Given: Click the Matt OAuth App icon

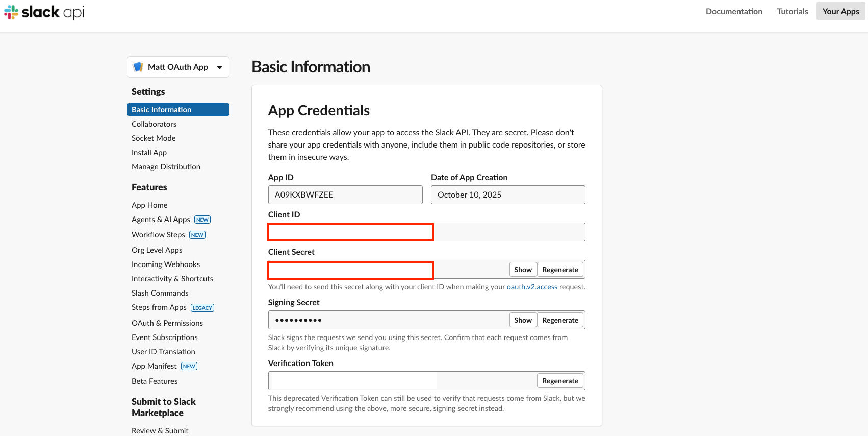Looking at the screenshot, I should [x=138, y=67].
